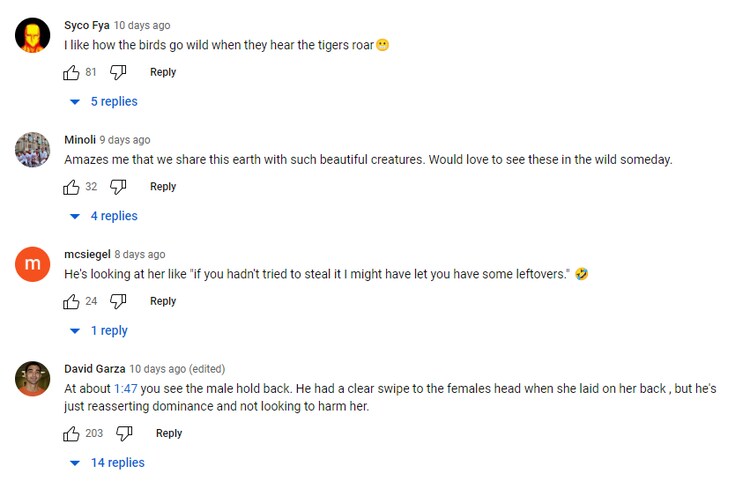Expand 14 replies under David Garza

click(x=107, y=463)
